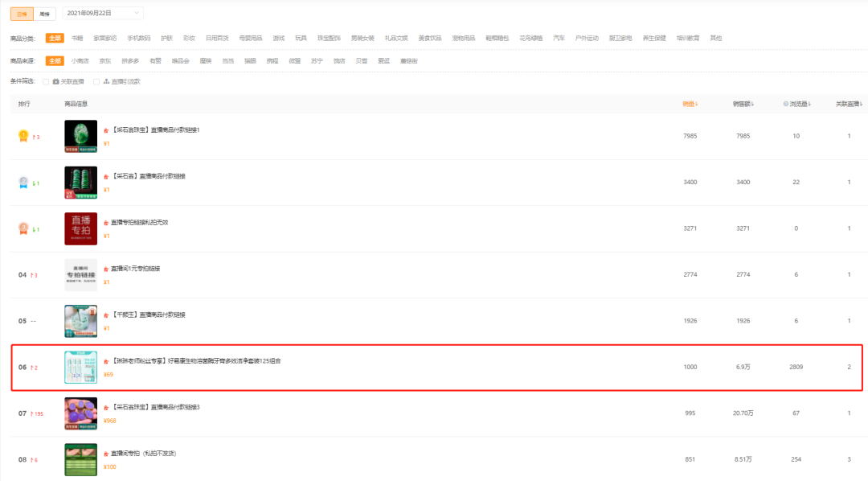Click platform icon before 琳琳老师粉丝专享 title

(106, 361)
